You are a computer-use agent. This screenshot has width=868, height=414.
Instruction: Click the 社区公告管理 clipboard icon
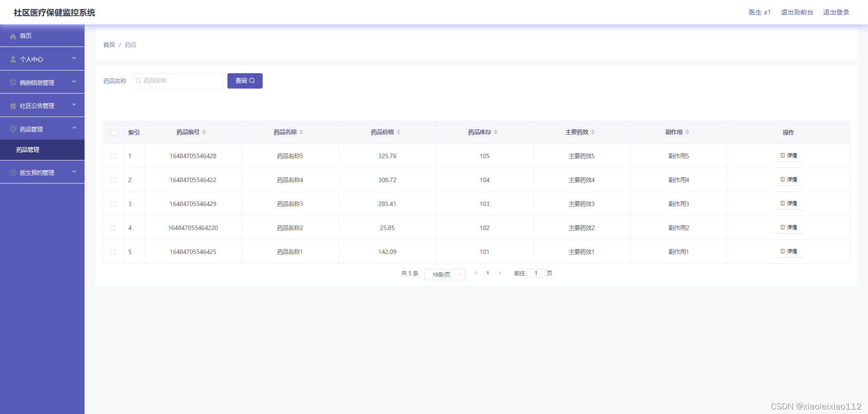pyautogui.click(x=13, y=106)
